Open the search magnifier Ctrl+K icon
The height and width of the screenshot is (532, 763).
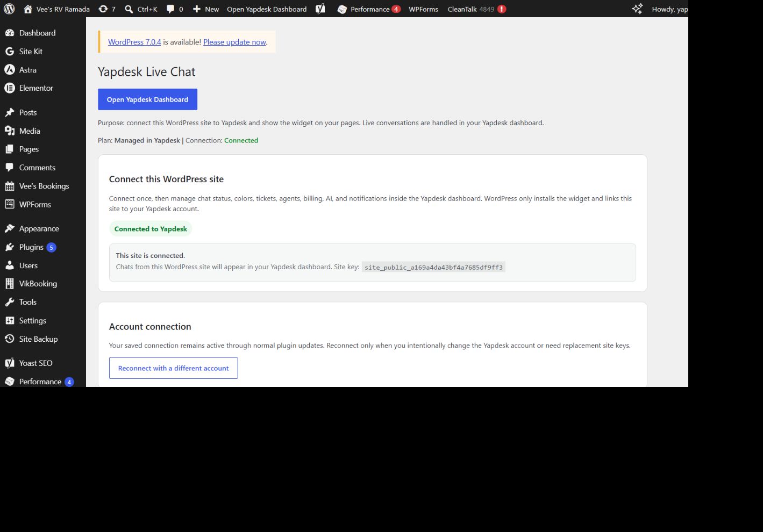pos(129,9)
